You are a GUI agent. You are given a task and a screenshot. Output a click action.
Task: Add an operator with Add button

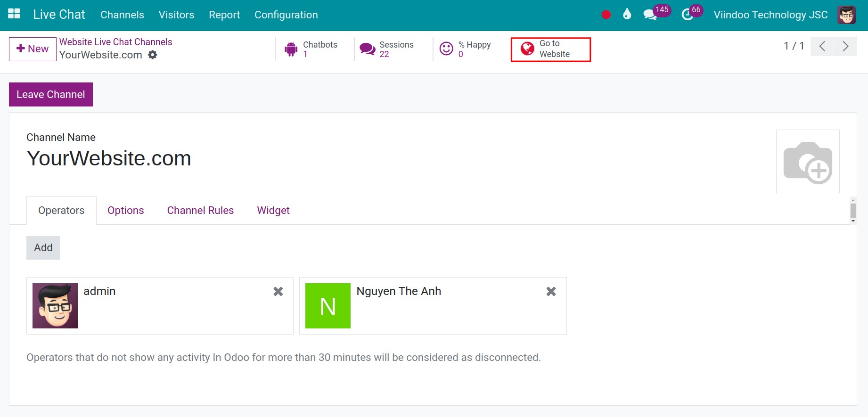click(x=43, y=248)
